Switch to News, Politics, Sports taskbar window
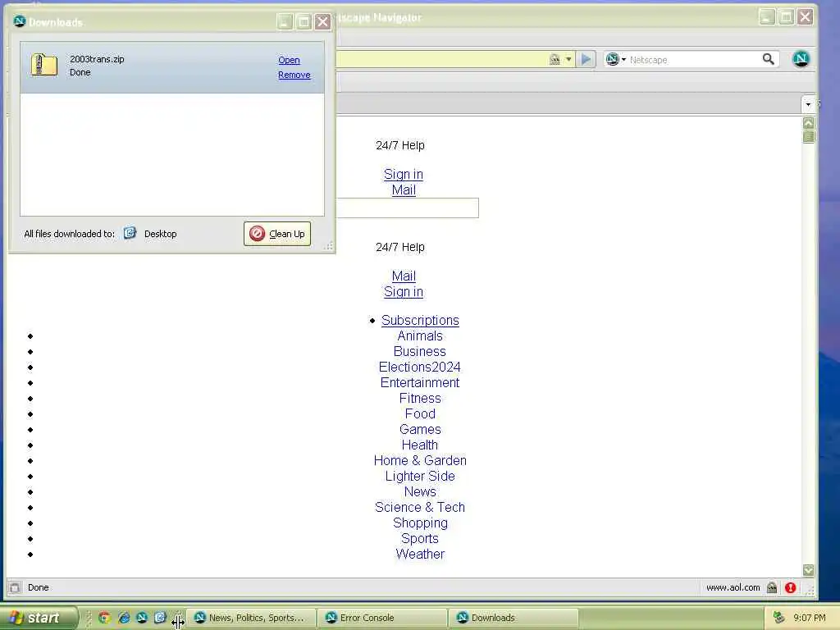840x630 pixels. pyautogui.click(x=253, y=618)
